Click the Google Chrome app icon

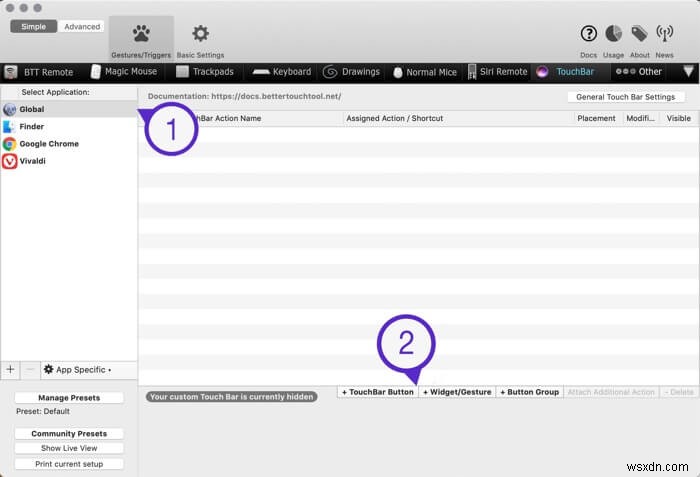pos(9,144)
